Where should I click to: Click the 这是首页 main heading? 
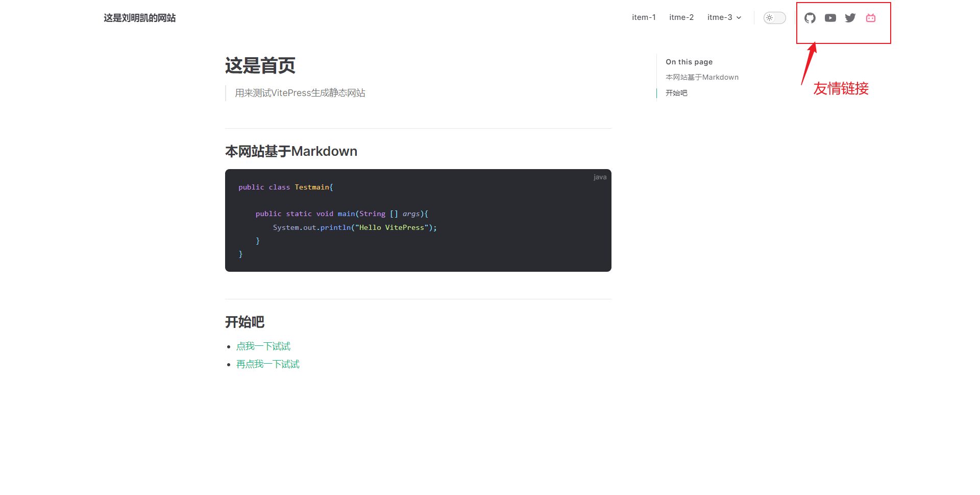(260, 66)
